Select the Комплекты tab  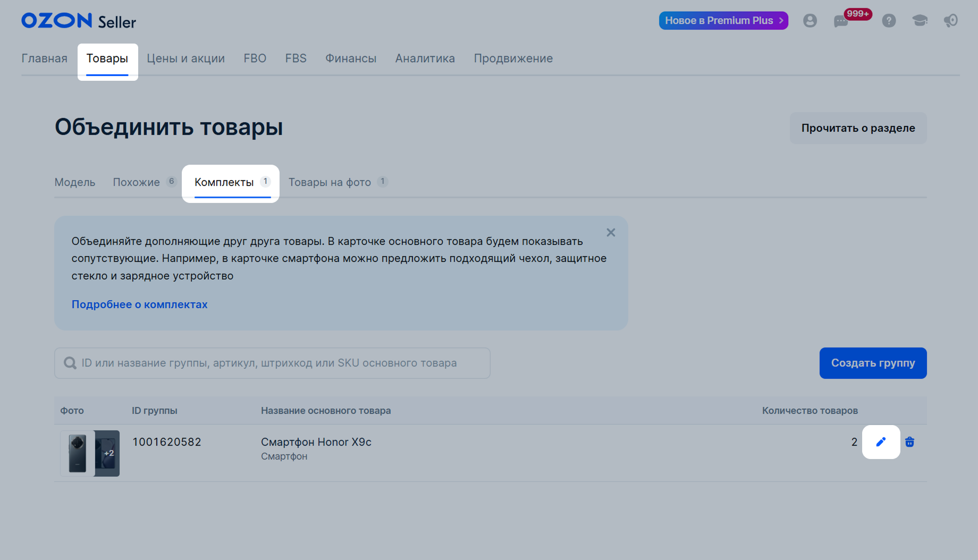pyautogui.click(x=232, y=182)
